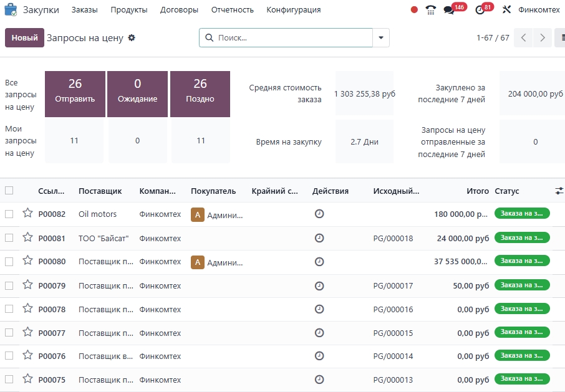This screenshot has height=392, width=565.
Task: Sort by the Итого column header
Action: point(478,191)
